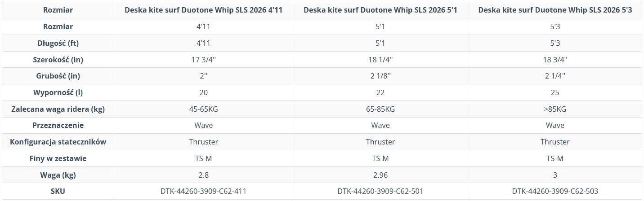Select the Zalecana waga ridera (kg) label
Viewport: 644px width, 201px height.
(x=58, y=109)
